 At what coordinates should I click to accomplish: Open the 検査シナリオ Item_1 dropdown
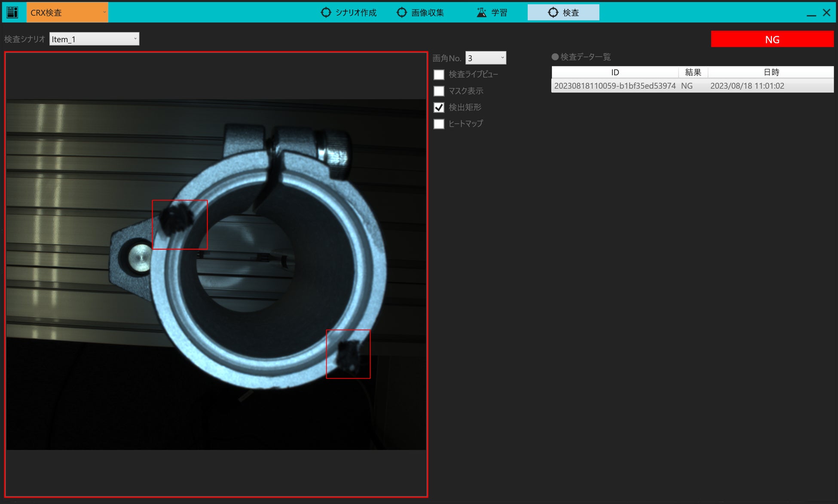pos(94,39)
